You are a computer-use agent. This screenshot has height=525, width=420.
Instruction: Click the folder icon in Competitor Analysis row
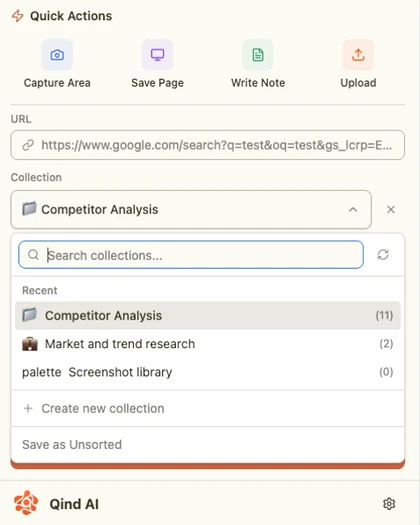(x=29, y=315)
